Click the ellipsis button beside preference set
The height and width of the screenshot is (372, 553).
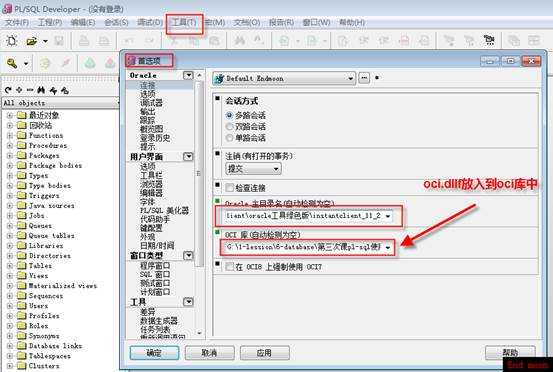(364, 78)
